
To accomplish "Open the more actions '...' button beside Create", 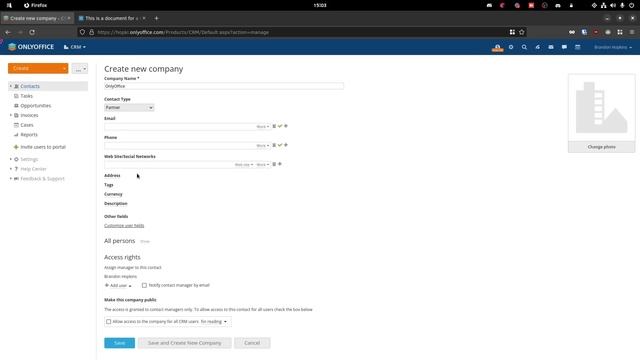I will click(x=80, y=69).
